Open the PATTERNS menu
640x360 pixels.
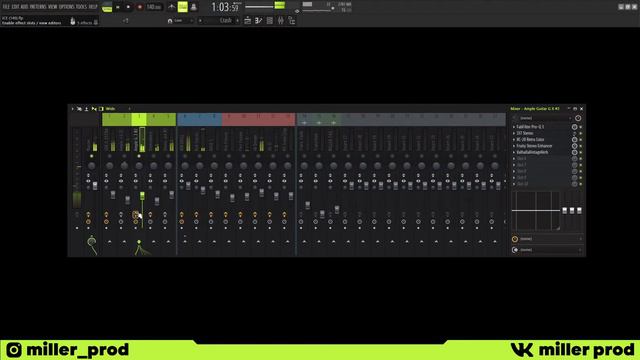(38, 7)
